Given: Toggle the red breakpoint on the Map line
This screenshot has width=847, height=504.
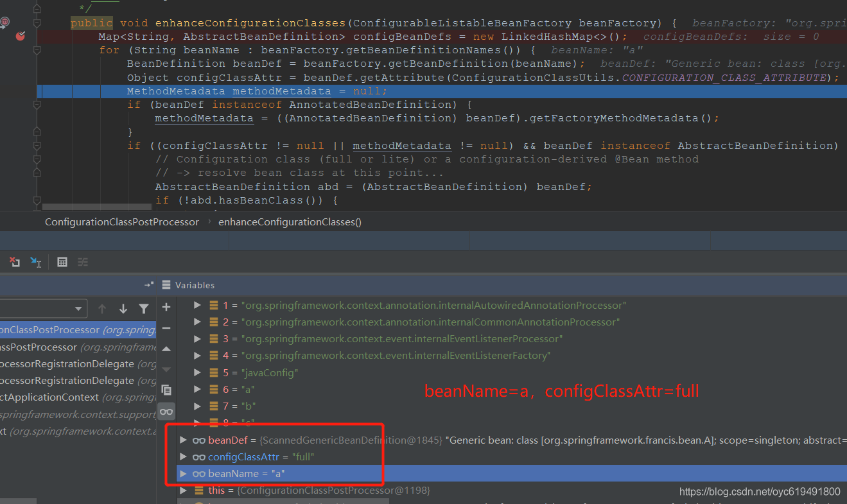Looking at the screenshot, I should click(20, 37).
